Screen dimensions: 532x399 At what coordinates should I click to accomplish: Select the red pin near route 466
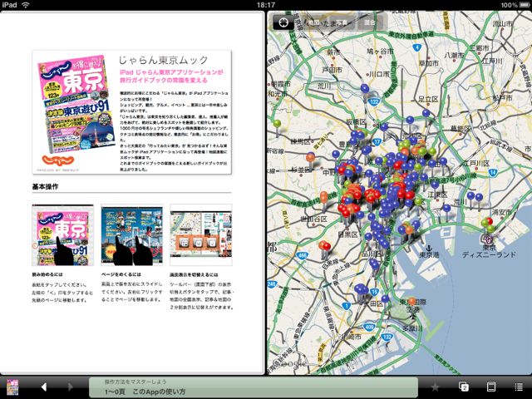point(327,246)
